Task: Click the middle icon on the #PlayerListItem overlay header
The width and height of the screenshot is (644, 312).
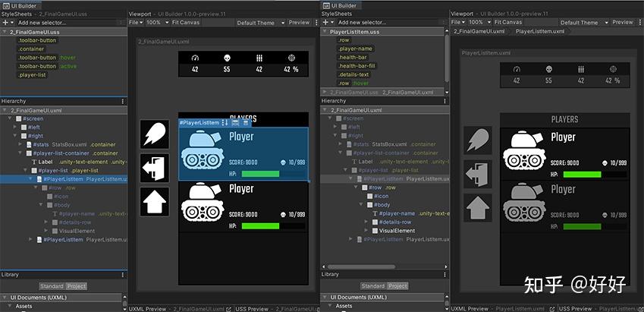Action: [x=235, y=122]
